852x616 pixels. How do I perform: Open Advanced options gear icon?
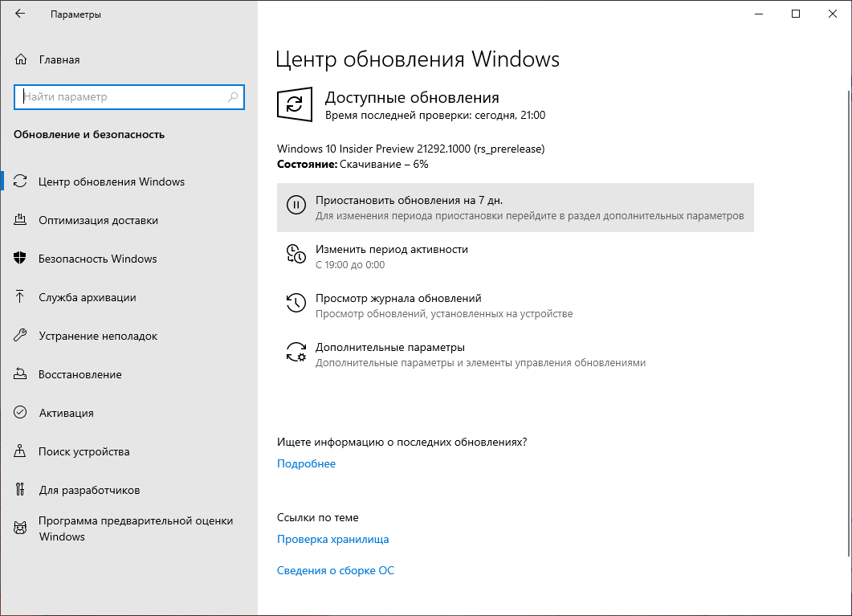pos(296,353)
